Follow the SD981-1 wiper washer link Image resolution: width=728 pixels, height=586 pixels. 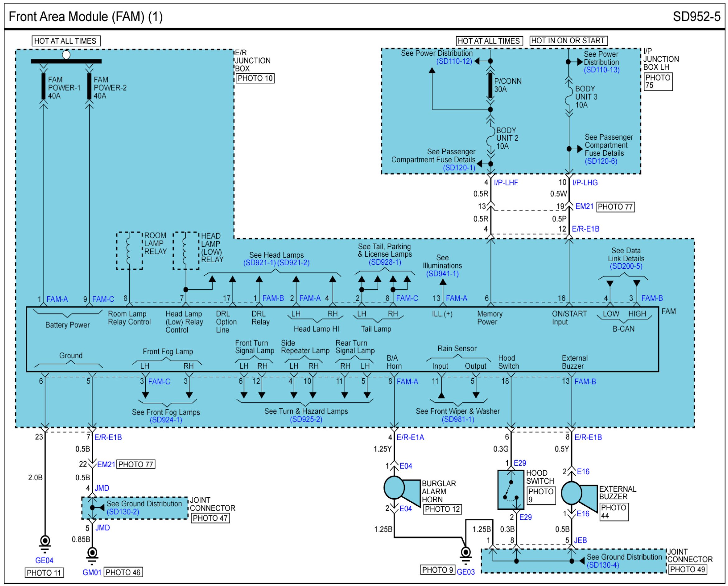[458, 419]
